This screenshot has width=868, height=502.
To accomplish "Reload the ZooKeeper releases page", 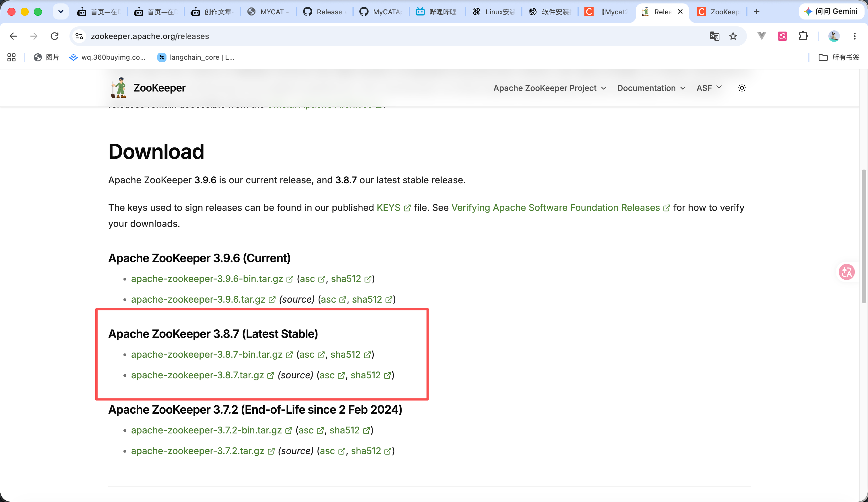I will click(x=55, y=36).
